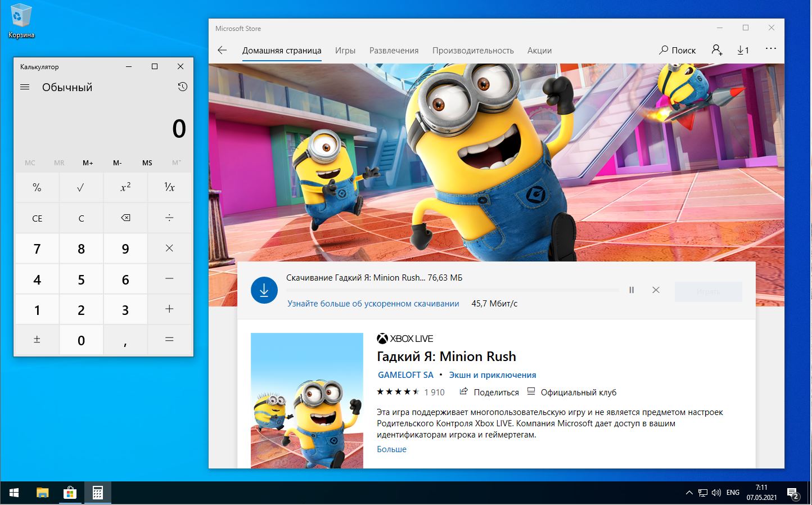The width and height of the screenshot is (812, 505).
Task: Click the M+ memory add key
Action: 88,163
